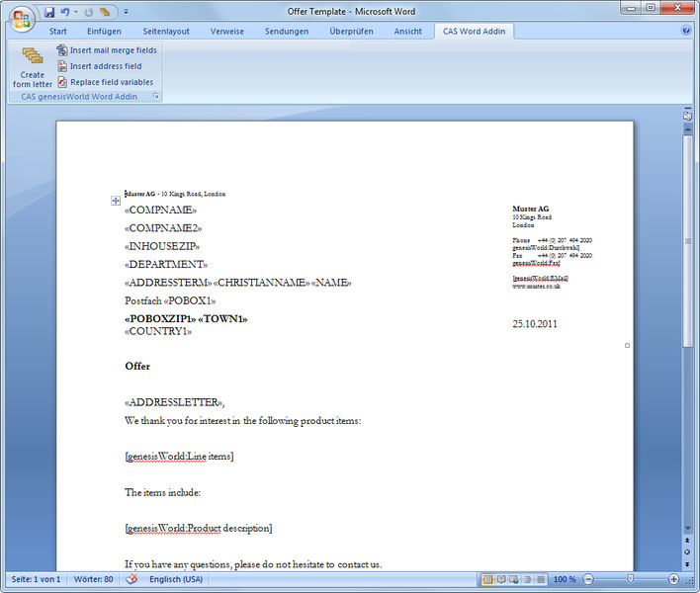Click the [genesisWorld:Line items] placeholder
This screenshot has height=593, width=700.
coord(180,457)
